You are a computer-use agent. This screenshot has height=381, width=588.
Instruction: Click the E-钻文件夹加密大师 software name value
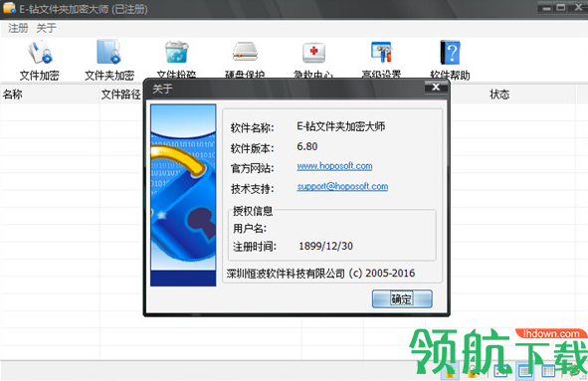point(341,126)
